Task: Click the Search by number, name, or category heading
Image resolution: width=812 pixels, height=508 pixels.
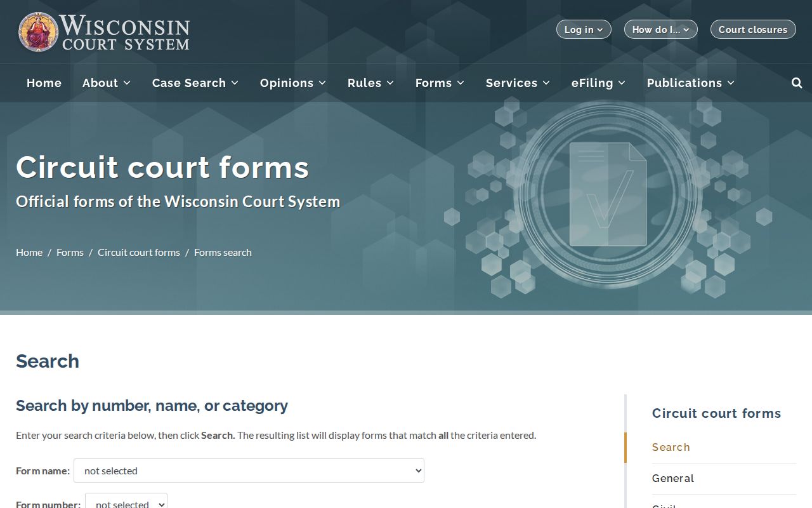Action: [152, 405]
